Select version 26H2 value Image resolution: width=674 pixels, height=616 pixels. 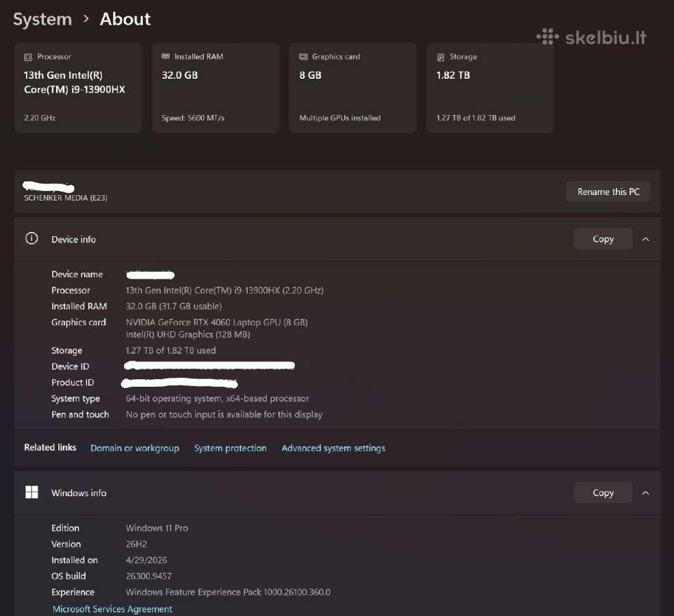136,543
